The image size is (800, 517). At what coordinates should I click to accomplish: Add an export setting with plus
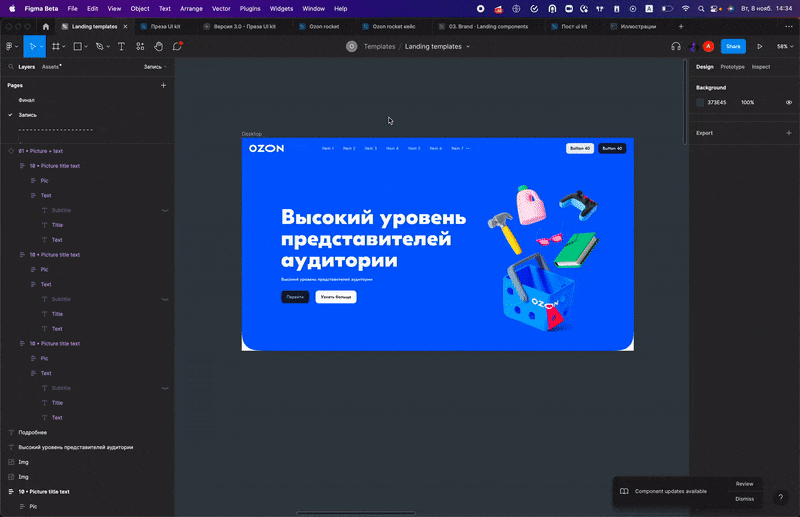[789, 133]
